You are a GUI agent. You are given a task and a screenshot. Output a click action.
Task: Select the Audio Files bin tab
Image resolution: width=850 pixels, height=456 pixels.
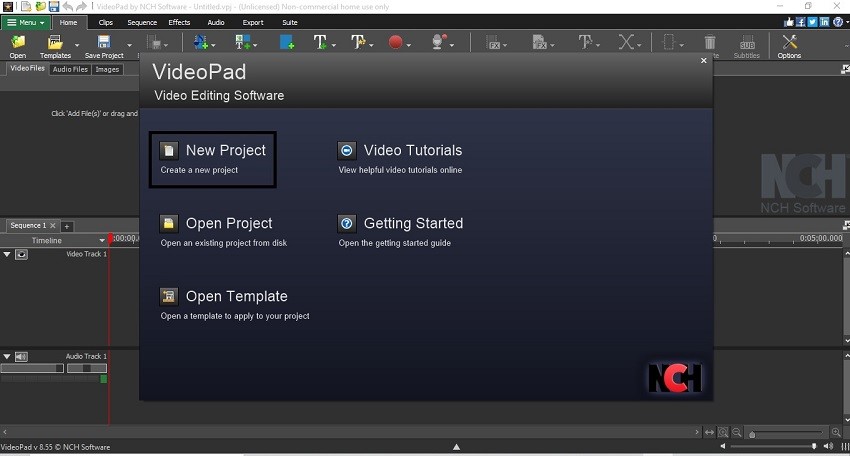point(70,70)
